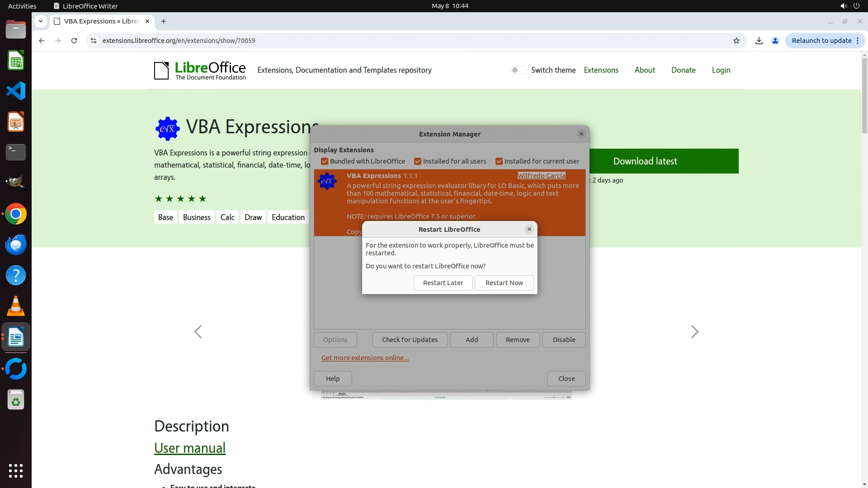Open the Extensions nav menu item

[601, 70]
